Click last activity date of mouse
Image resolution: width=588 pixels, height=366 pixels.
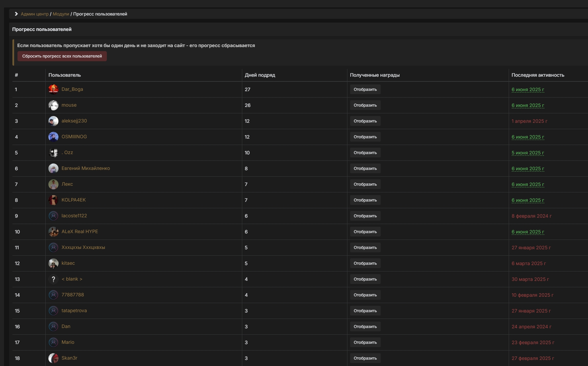[528, 105]
